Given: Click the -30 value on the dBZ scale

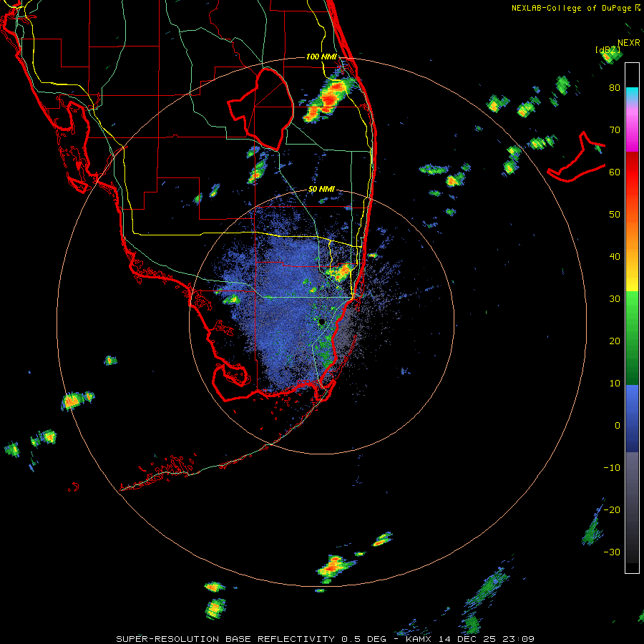Looking at the screenshot, I should coord(612,552).
